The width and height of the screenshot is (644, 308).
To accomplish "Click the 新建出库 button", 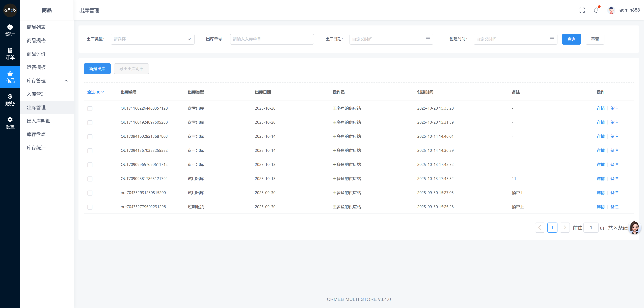I will [x=97, y=69].
